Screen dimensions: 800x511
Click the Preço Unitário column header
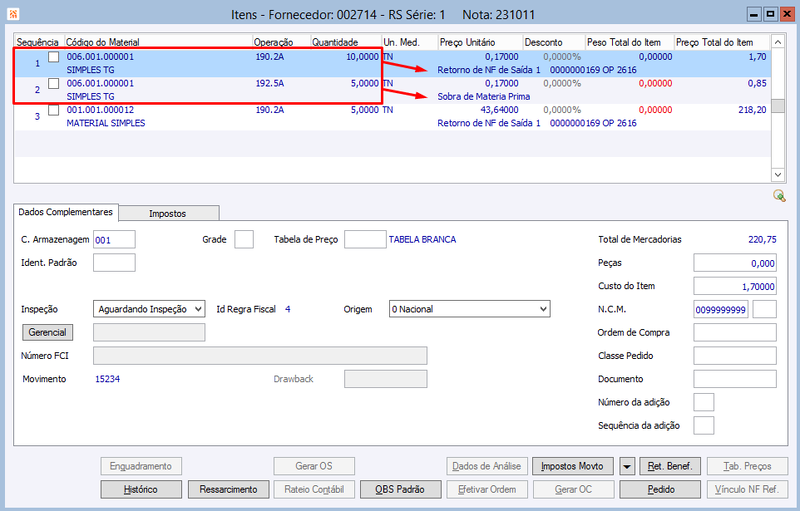tap(481, 42)
